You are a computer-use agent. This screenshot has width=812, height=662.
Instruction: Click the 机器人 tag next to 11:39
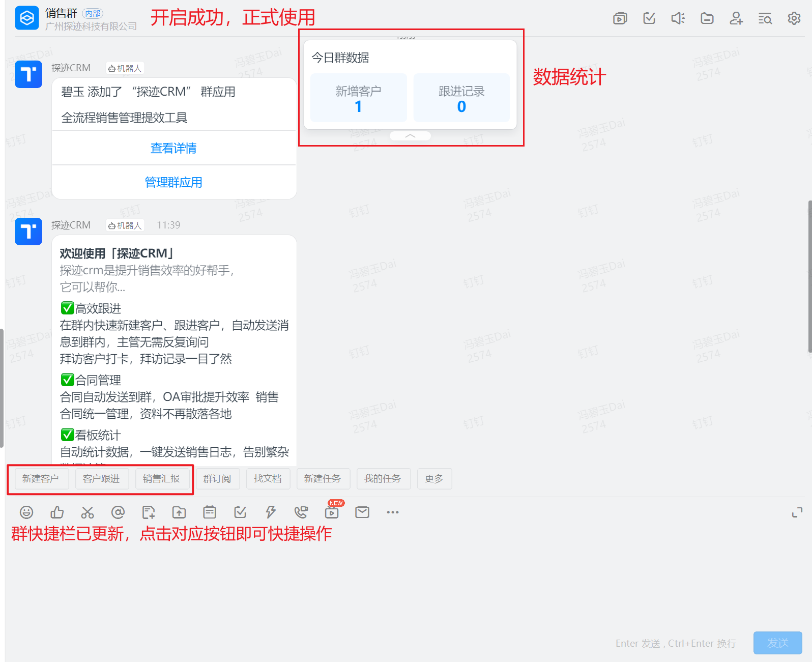pos(125,225)
